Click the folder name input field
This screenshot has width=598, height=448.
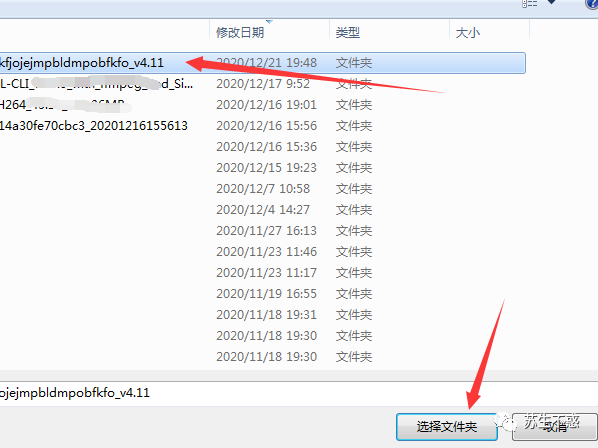tap(299, 393)
